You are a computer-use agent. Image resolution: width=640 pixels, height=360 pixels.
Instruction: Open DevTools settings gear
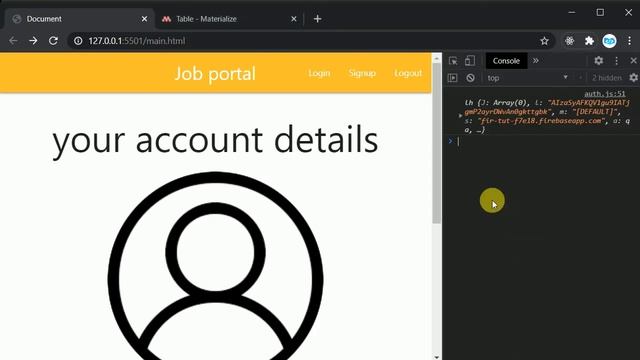point(598,61)
